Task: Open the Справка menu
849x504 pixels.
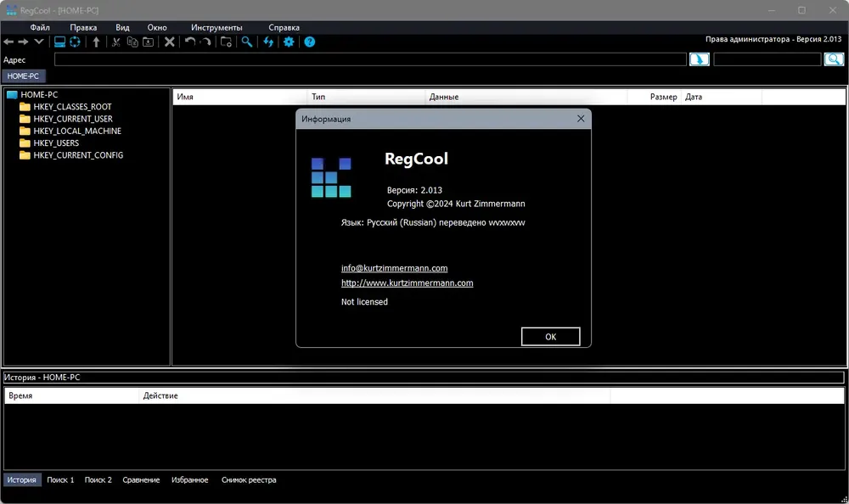Action: [x=284, y=28]
